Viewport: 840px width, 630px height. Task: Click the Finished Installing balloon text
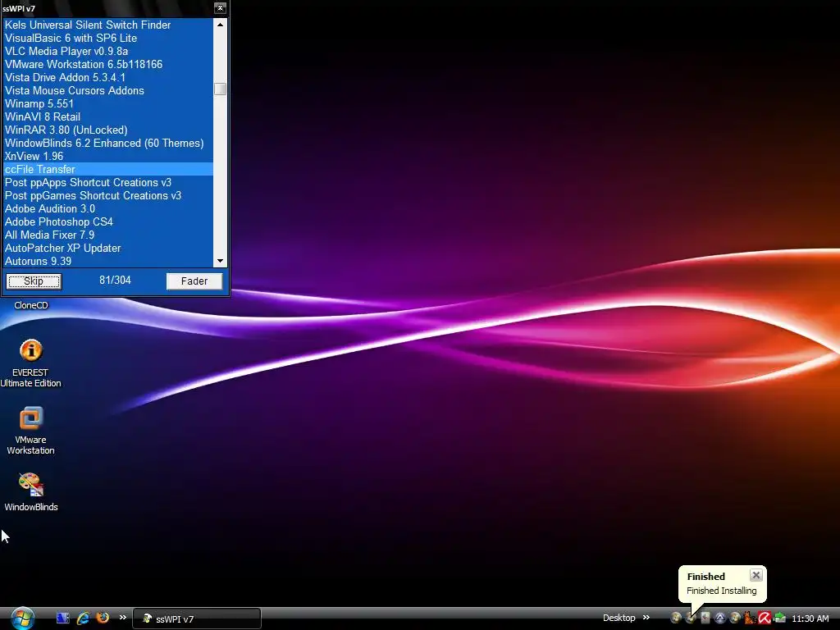pyautogui.click(x=722, y=591)
